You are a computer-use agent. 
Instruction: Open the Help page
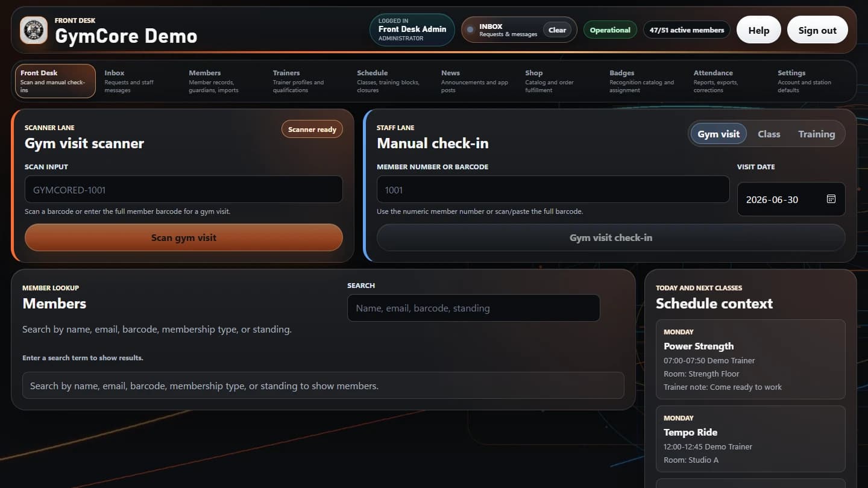click(759, 30)
